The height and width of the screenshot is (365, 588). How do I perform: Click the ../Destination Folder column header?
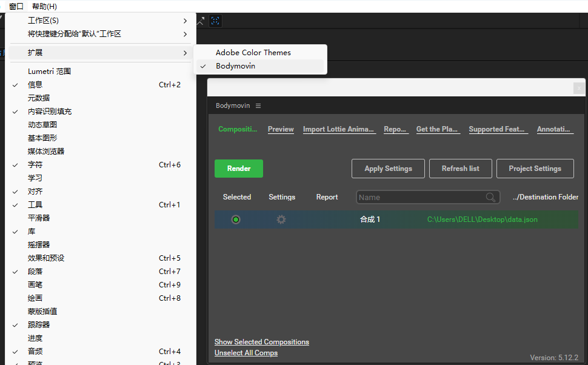546,197
